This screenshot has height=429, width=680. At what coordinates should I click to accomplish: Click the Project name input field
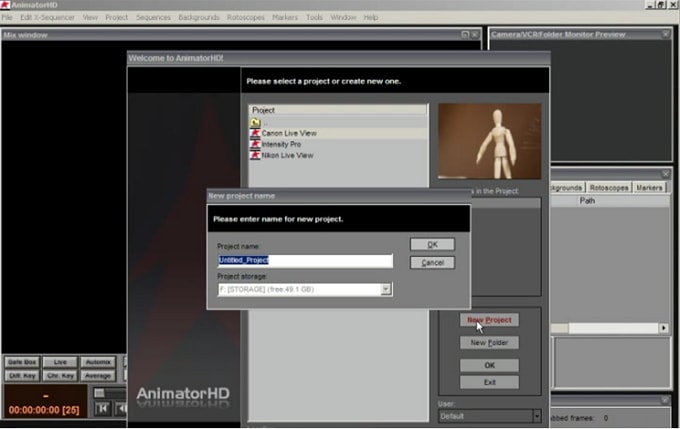tap(305, 260)
